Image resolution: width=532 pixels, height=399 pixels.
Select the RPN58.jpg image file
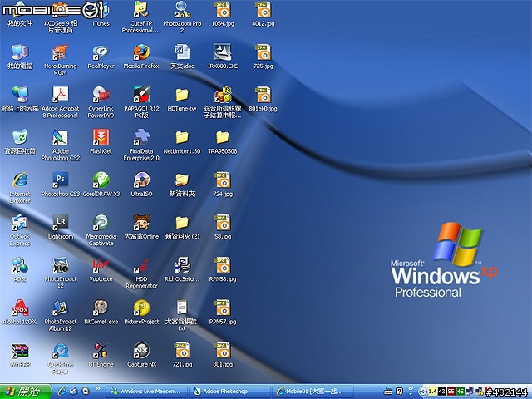[223, 269]
